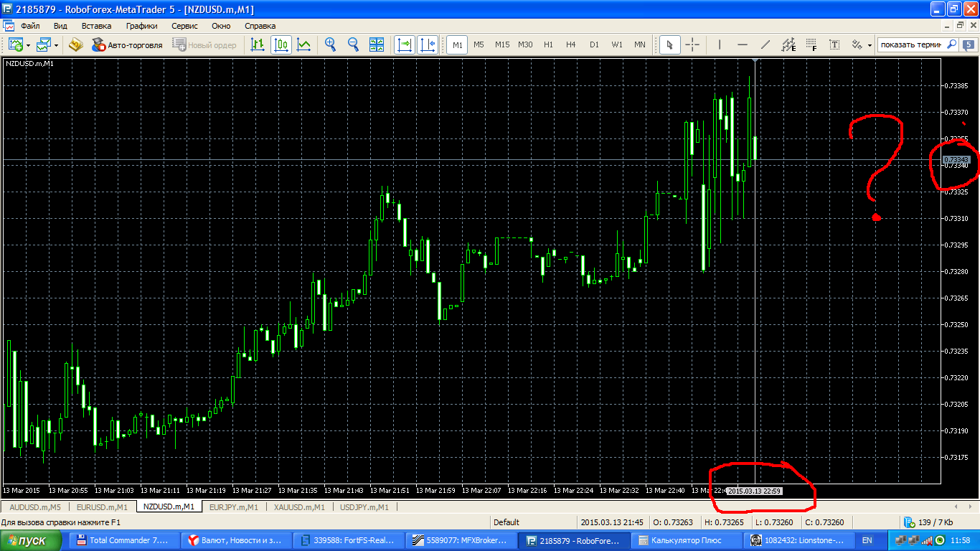Switch chart to line chart mode
The image size is (980, 551).
click(x=304, y=44)
